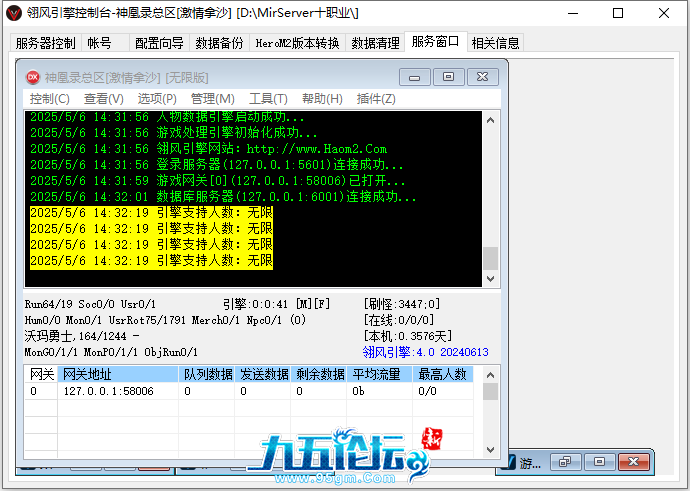Click the [本机:0.3576天] status text
Viewport: 690px width, 491px height.
click(408, 336)
